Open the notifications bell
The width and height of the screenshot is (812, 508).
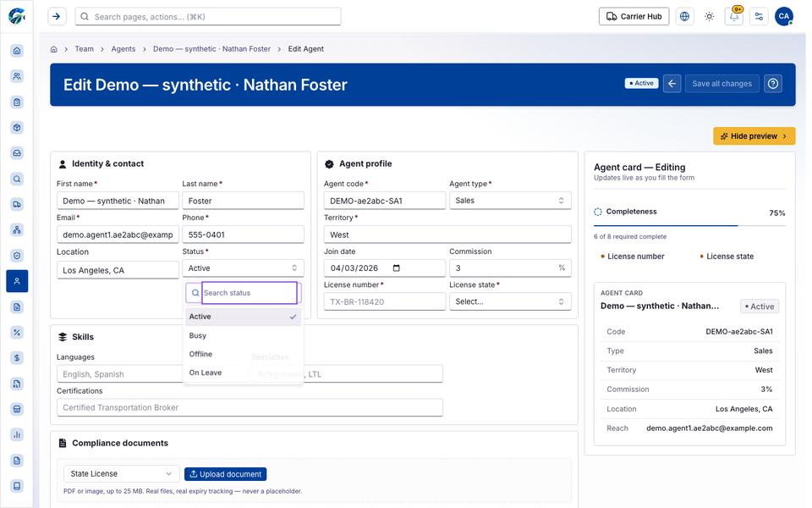click(734, 17)
